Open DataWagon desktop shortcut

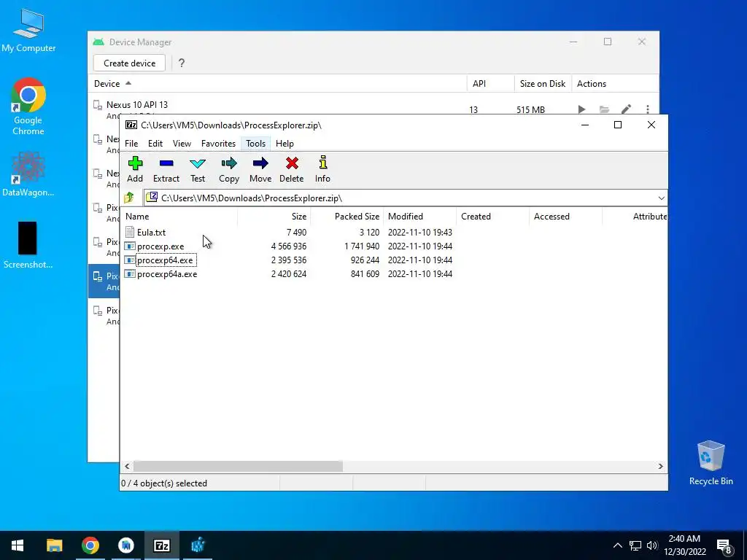pos(28,174)
